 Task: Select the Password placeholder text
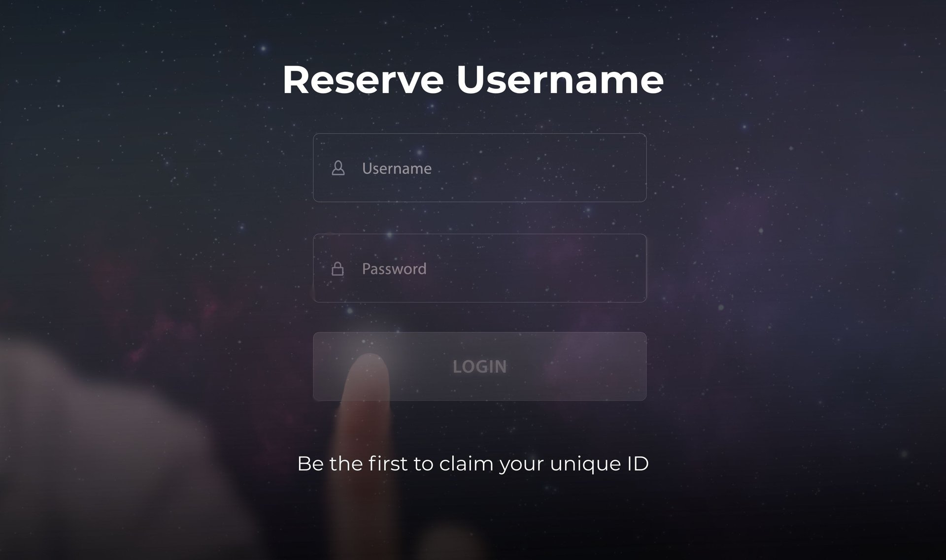pyautogui.click(x=394, y=268)
